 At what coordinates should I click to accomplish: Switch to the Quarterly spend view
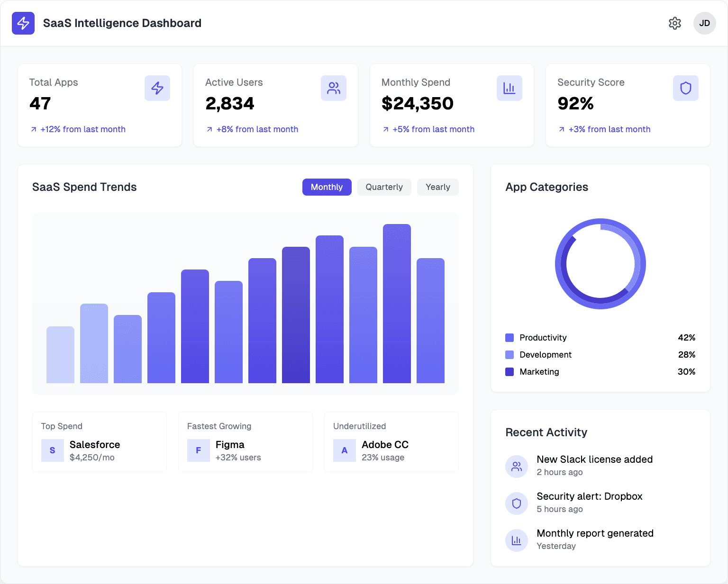pos(384,187)
